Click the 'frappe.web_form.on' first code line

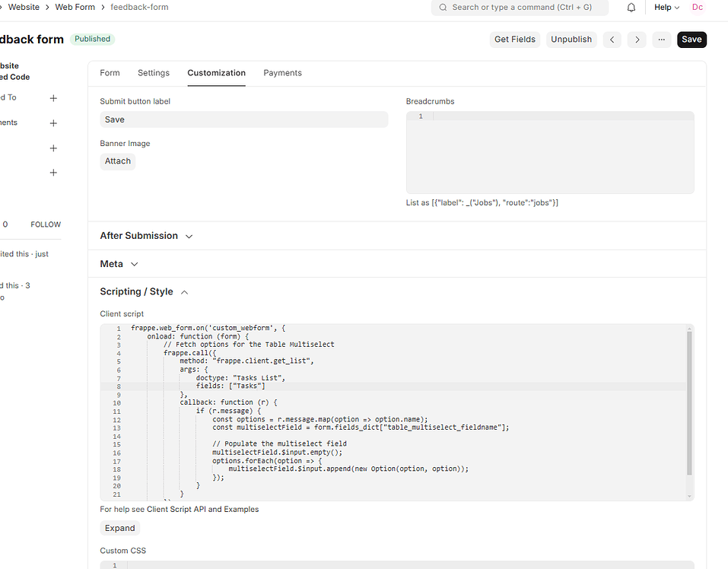pos(208,328)
